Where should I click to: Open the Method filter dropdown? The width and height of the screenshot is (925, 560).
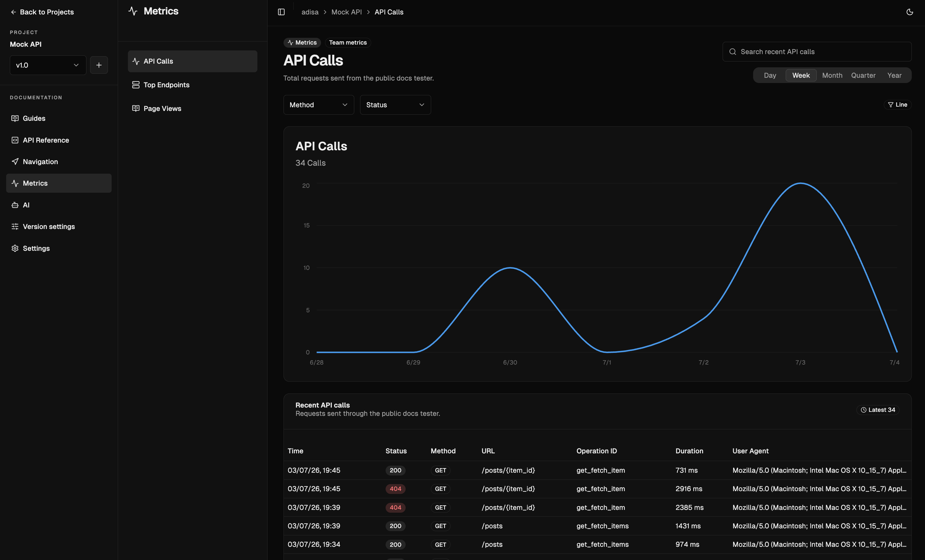319,105
